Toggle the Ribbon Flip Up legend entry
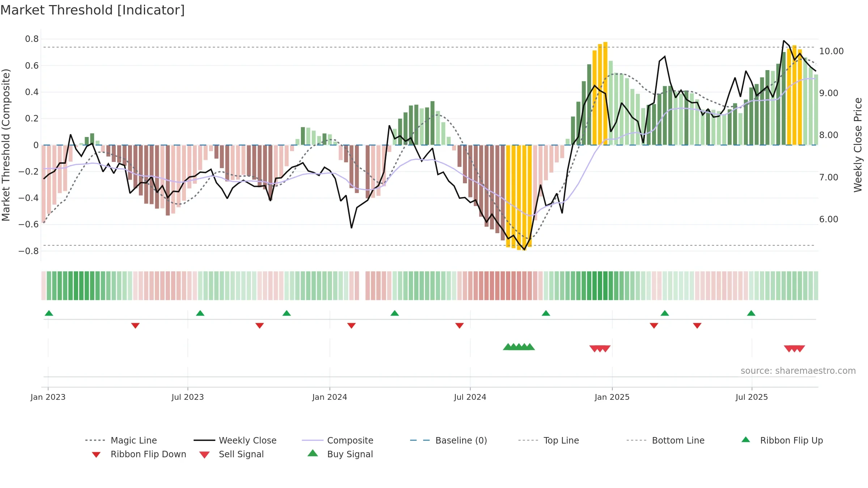This screenshot has height=488, width=868. coord(782,440)
